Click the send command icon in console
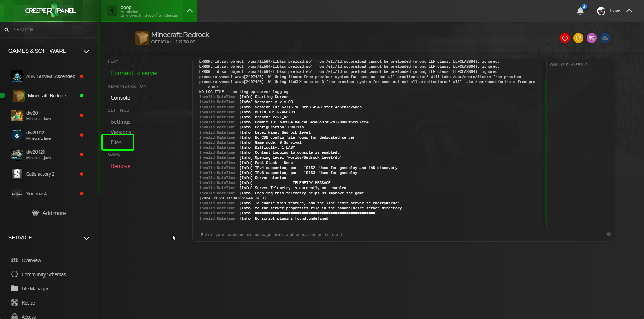This screenshot has height=319, width=644. pos(608,234)
